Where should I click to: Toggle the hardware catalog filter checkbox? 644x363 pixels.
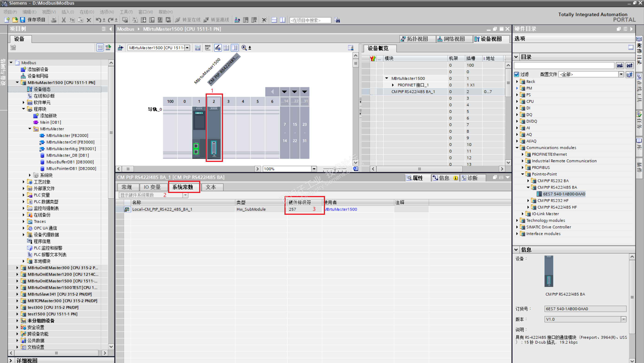tap(517, 74)
